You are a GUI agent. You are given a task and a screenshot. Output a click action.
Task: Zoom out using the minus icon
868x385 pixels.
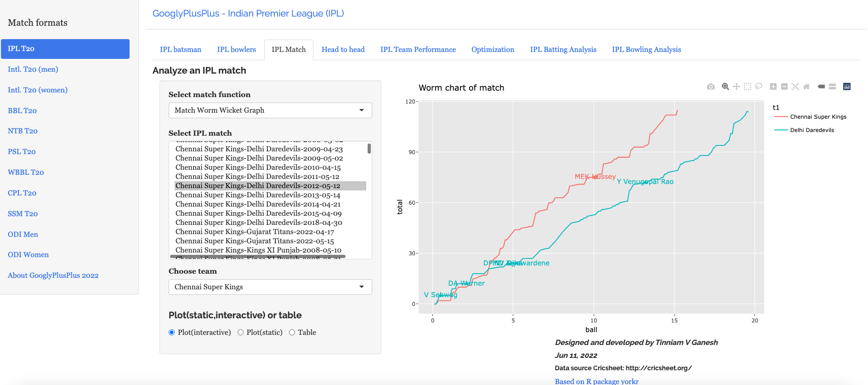[x=784, y=86]
